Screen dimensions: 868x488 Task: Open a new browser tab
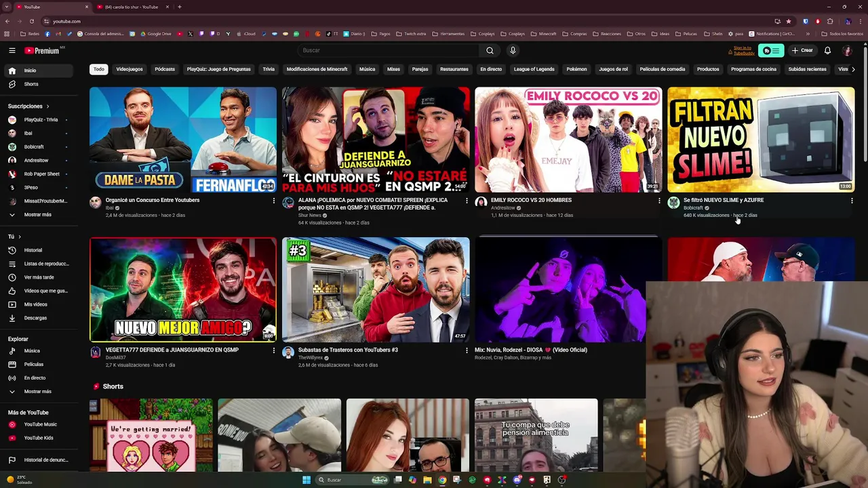point(179,7)
